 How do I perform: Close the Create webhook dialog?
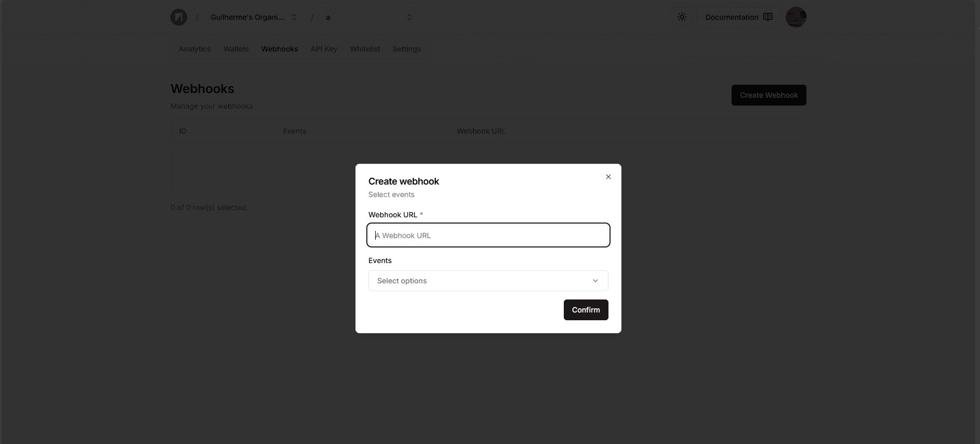(x=608, y=177)
